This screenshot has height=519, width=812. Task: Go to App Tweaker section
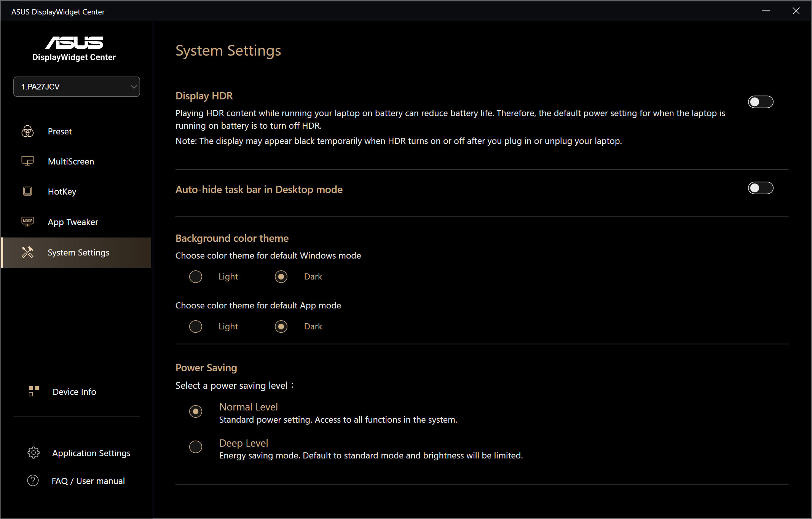(x=73, y=222)
